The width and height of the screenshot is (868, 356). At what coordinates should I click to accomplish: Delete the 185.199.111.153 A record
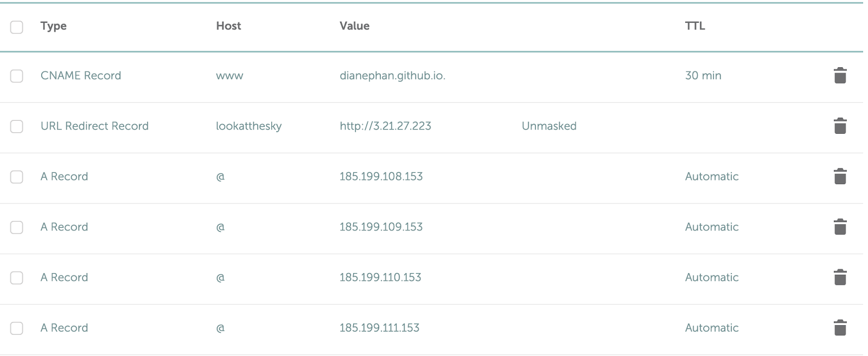tap(840, 327)
